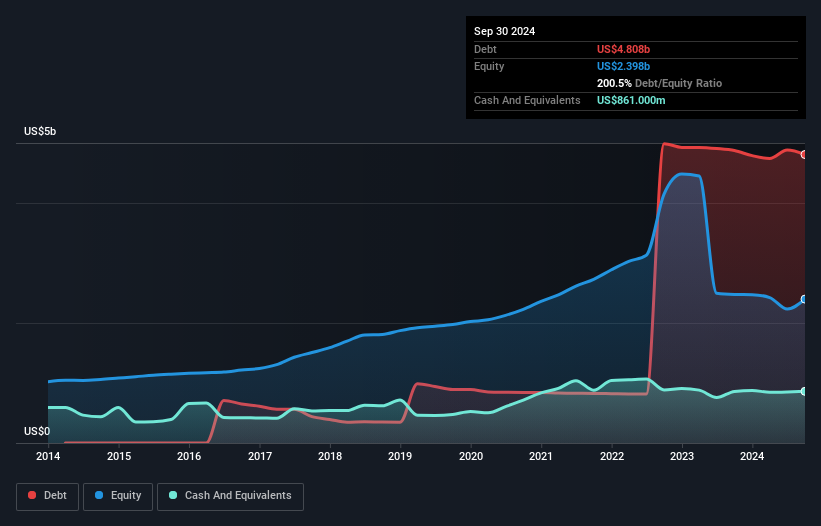Image resolution: width=821 pixels, height=526 pixels.
Task: Click the 2018 x-axis label
Action: 330,456
